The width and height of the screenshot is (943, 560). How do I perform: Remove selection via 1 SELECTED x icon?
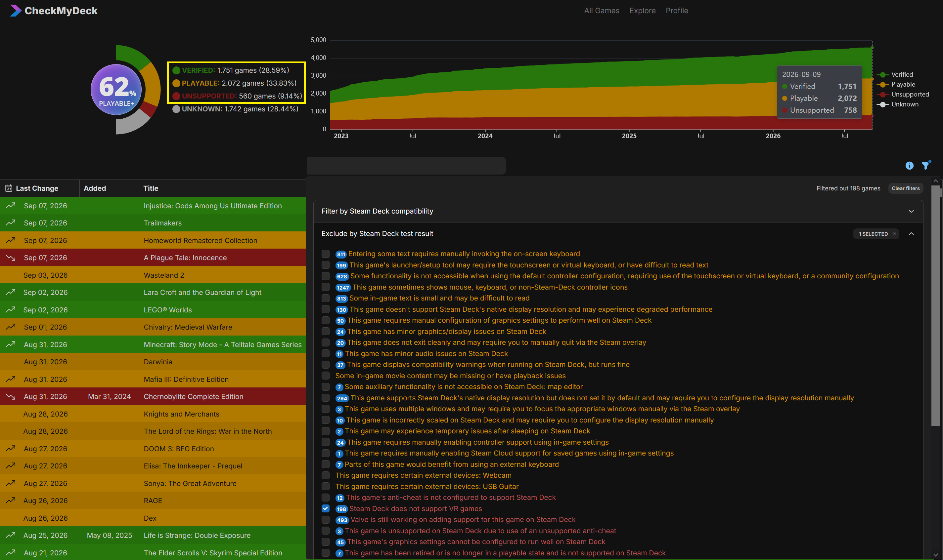(x=894, y=234)
